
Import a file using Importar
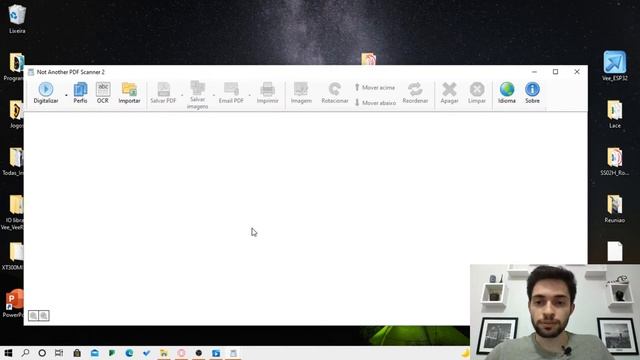click(129, 93)
